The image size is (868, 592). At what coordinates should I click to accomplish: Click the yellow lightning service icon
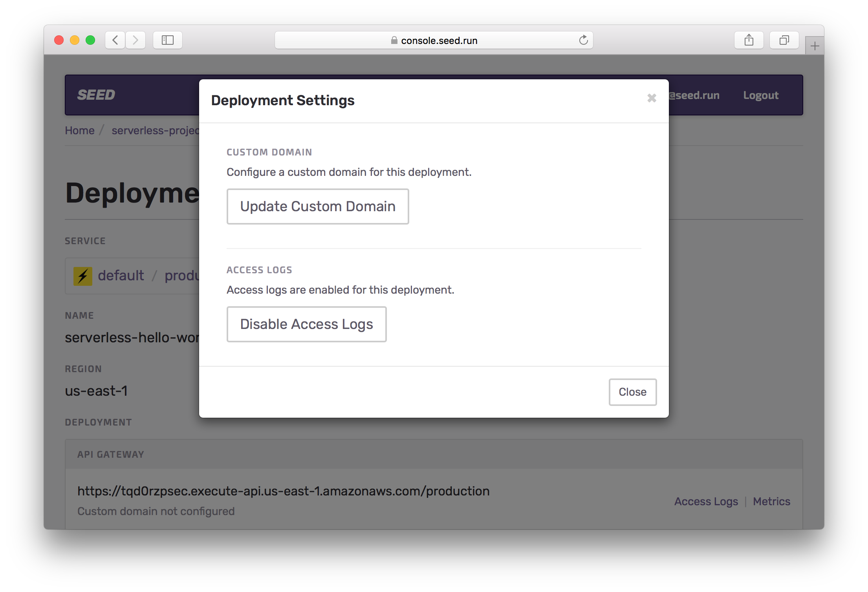83,276
